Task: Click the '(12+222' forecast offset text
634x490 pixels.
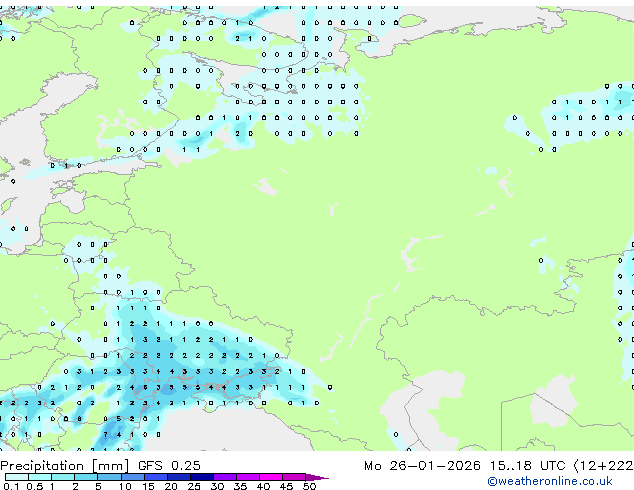Action: (604, 466)
